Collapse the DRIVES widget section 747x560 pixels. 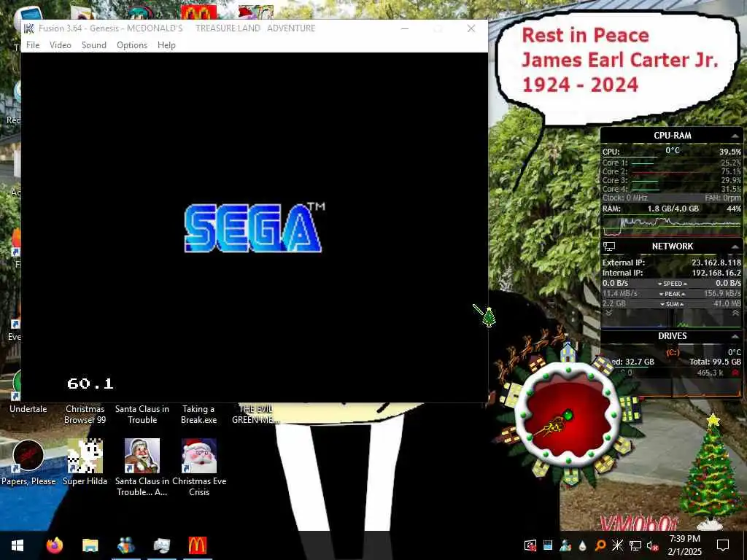click(735, 336)
